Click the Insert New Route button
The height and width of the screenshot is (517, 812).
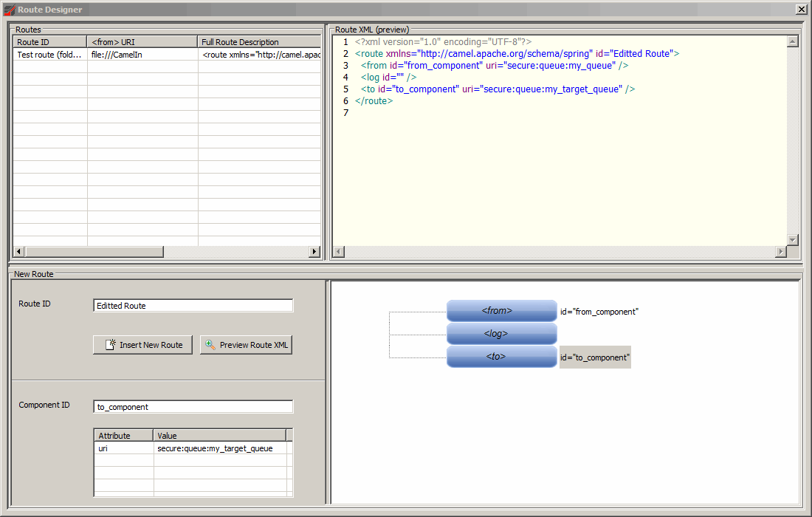(x=142, y=345)
